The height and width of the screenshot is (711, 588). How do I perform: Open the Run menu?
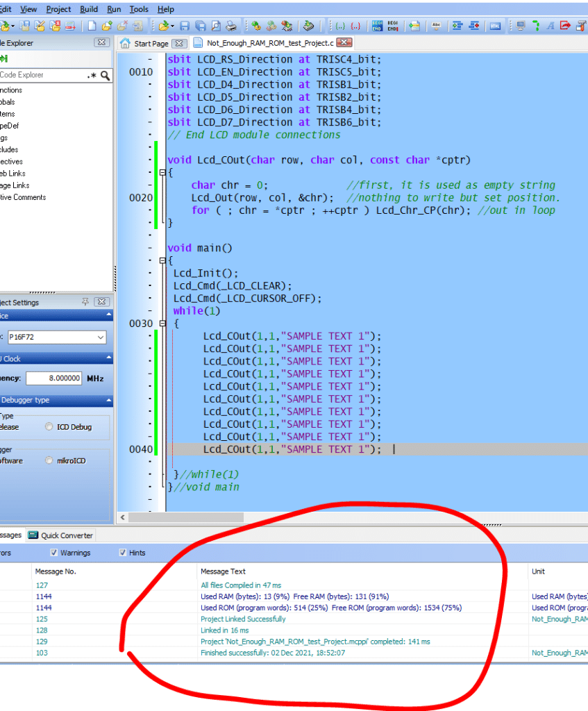click(x=114, y=9)
